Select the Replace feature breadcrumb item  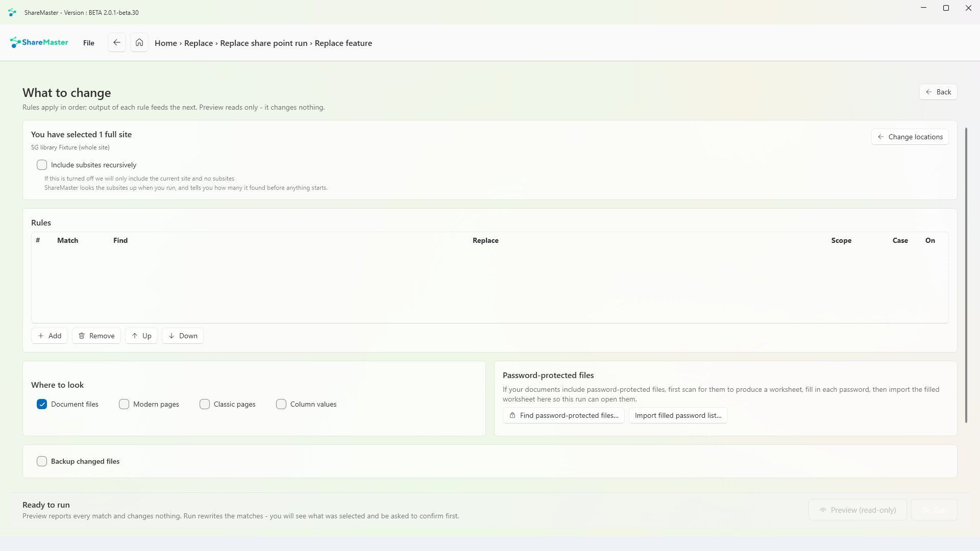[344, 43]
